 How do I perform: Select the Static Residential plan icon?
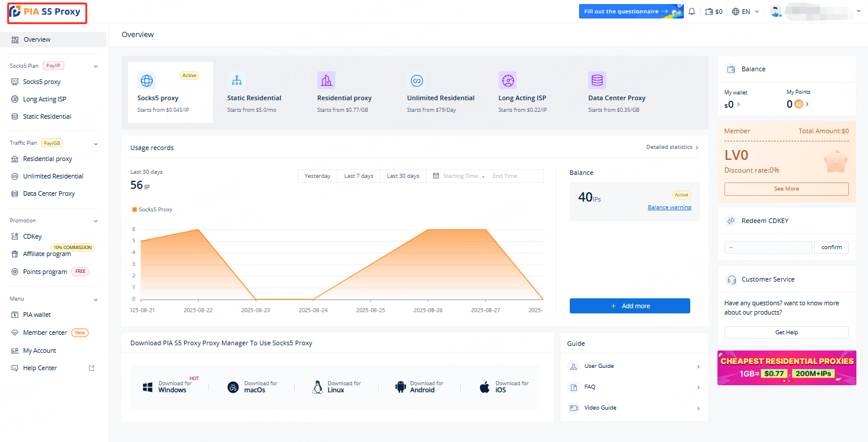[x=236, y=80]
